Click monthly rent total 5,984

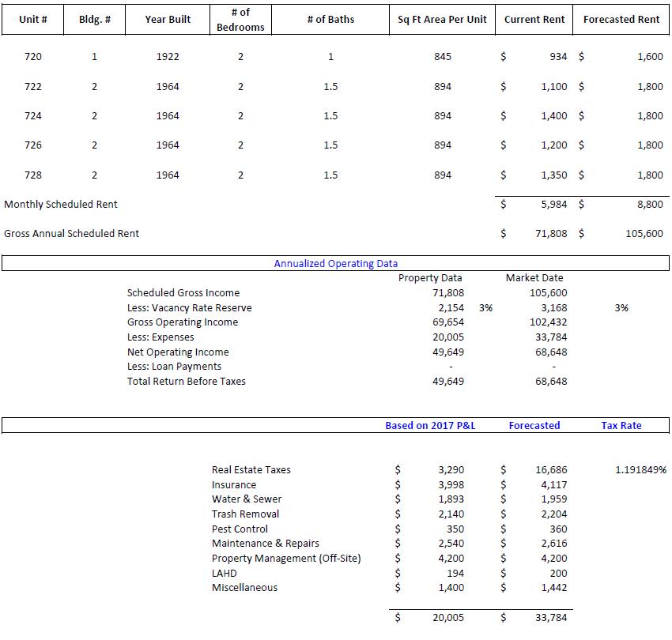(554, 205)
